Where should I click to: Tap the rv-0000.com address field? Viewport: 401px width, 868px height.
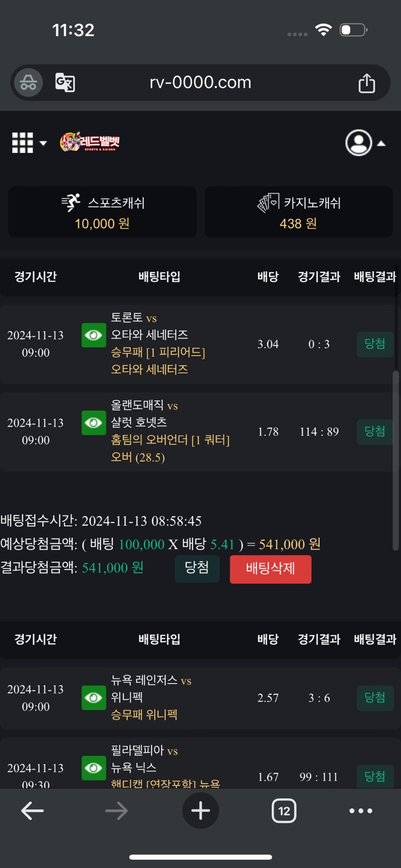click(200, 83)
